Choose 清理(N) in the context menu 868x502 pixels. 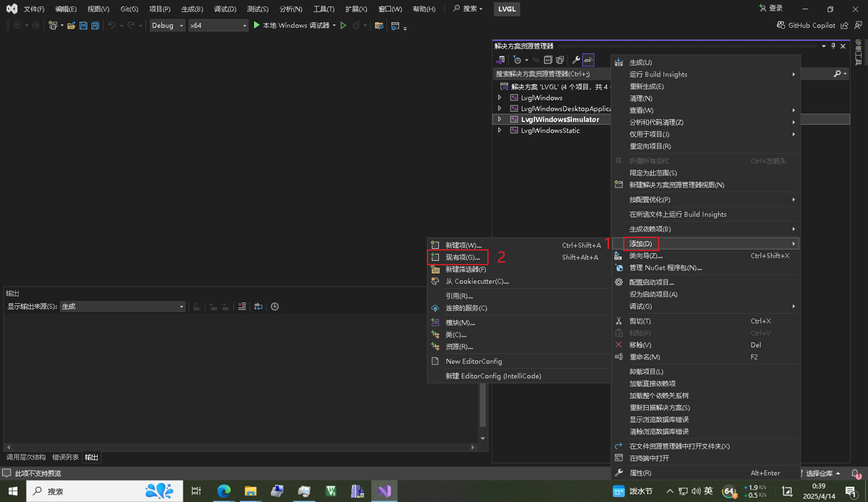pos(705,98)
